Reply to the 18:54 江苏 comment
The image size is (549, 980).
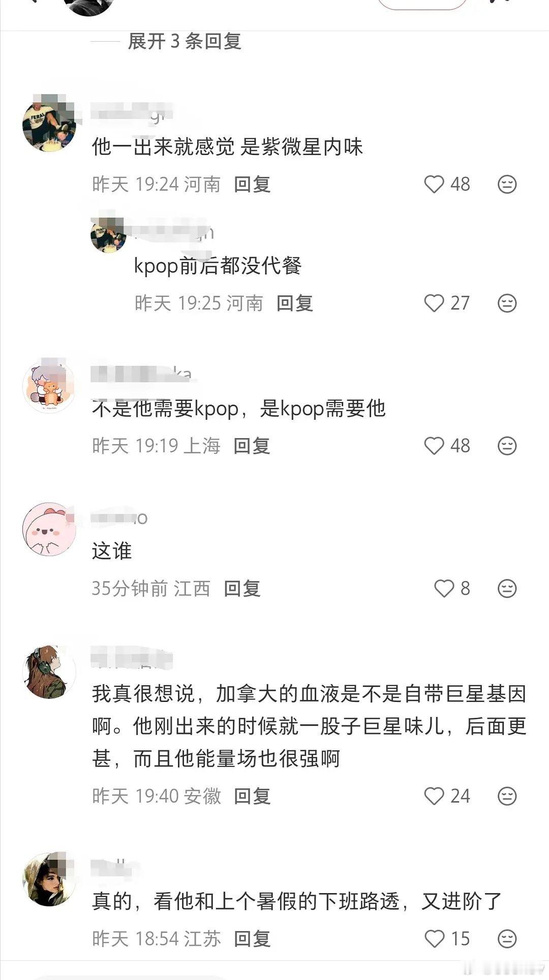252,939
